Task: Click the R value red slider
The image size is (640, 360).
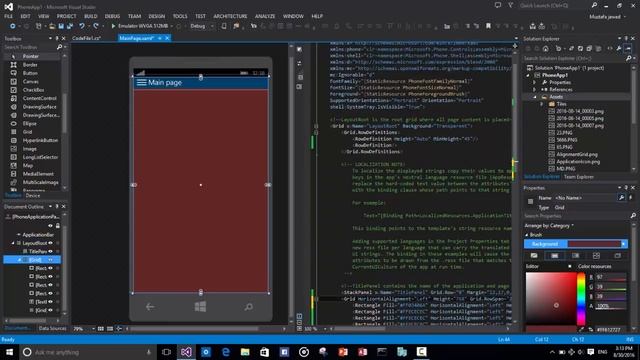Action: [611, 277]
